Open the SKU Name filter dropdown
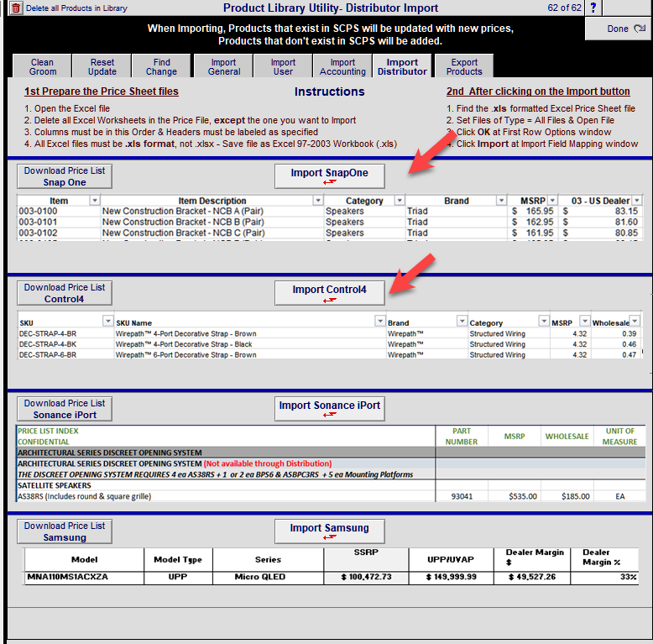This screenshot has width=653, height=644. [380, 321]
